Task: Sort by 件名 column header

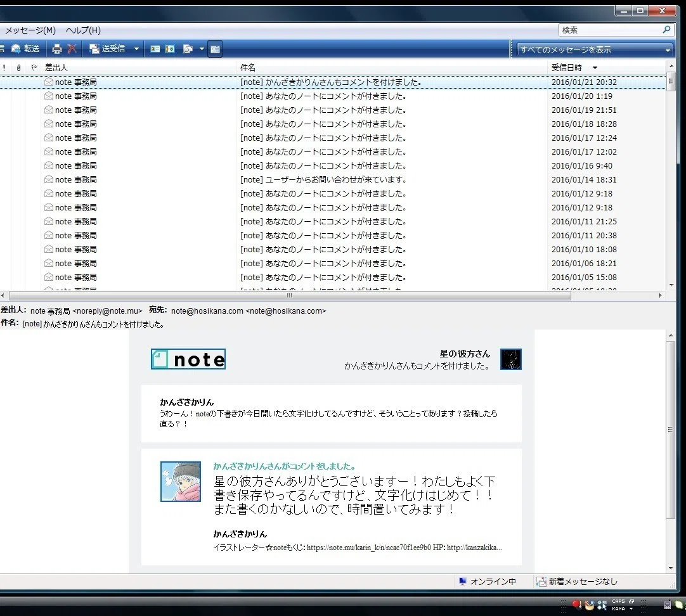Action: pos(392,68)
